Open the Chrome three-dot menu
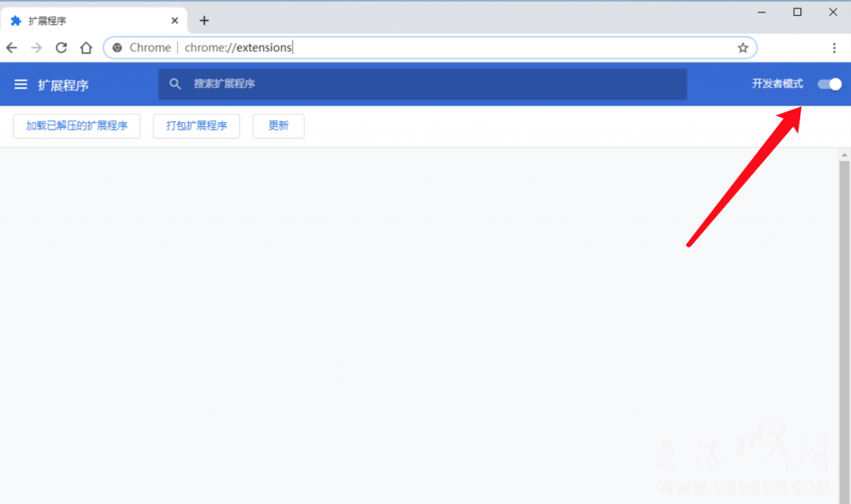Image resolution: width=851 pixels, height=504 pixels. click(834, 47)
